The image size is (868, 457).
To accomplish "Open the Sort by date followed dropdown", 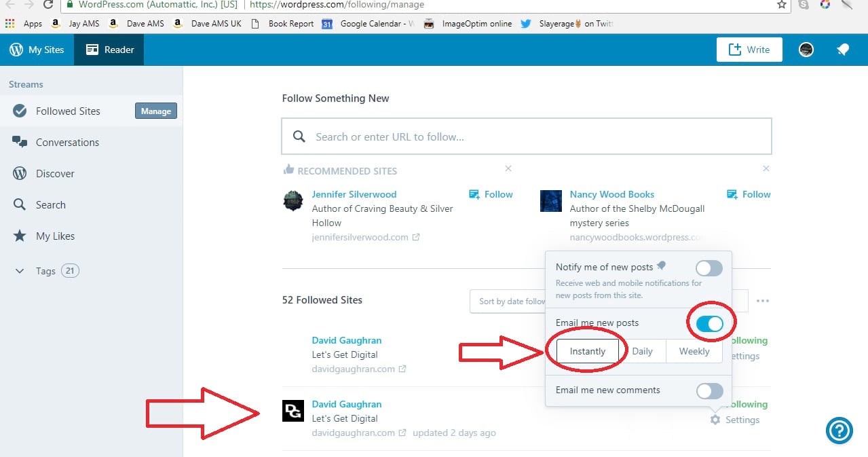I will tap(508, 301).
